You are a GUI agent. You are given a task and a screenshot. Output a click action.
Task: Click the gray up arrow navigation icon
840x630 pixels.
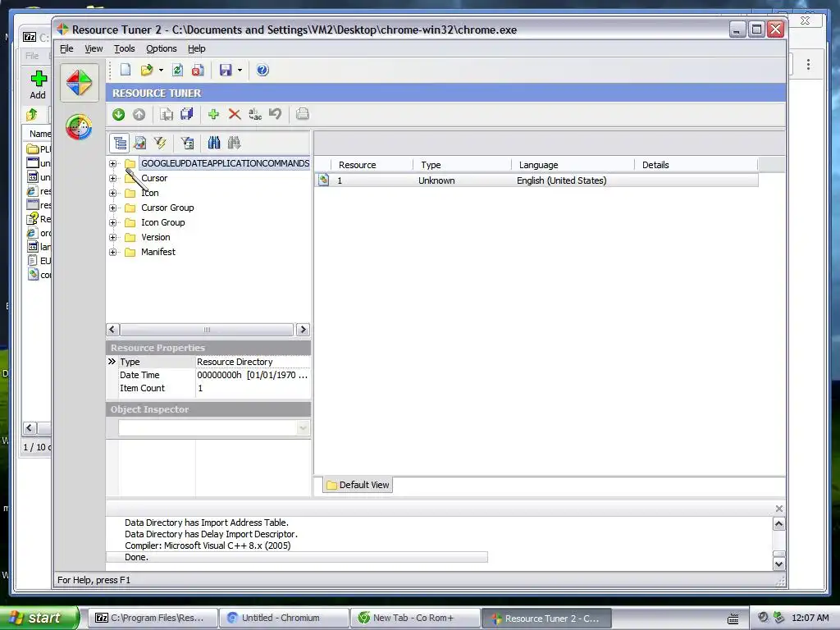tap(139, 114)
